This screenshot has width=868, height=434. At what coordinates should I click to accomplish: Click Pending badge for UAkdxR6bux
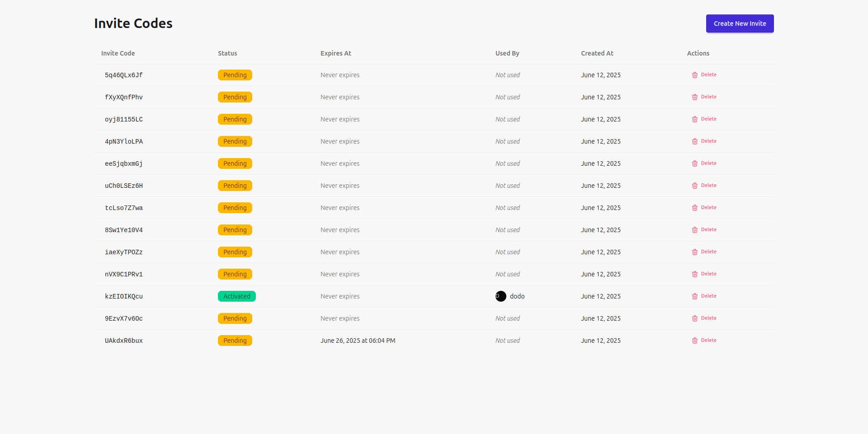point(235,341)
